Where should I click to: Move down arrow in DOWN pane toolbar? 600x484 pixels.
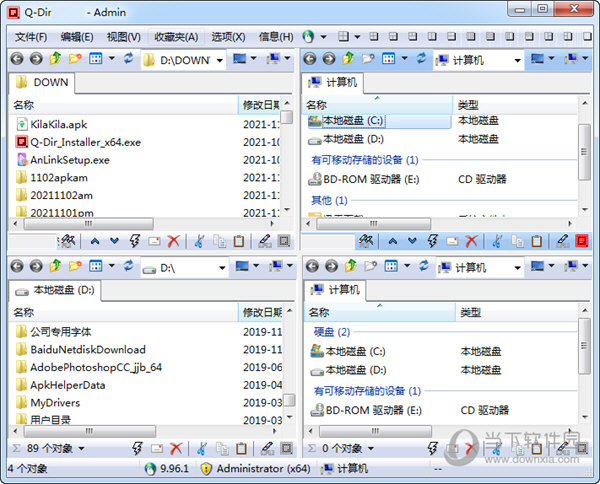click(114, 241)
